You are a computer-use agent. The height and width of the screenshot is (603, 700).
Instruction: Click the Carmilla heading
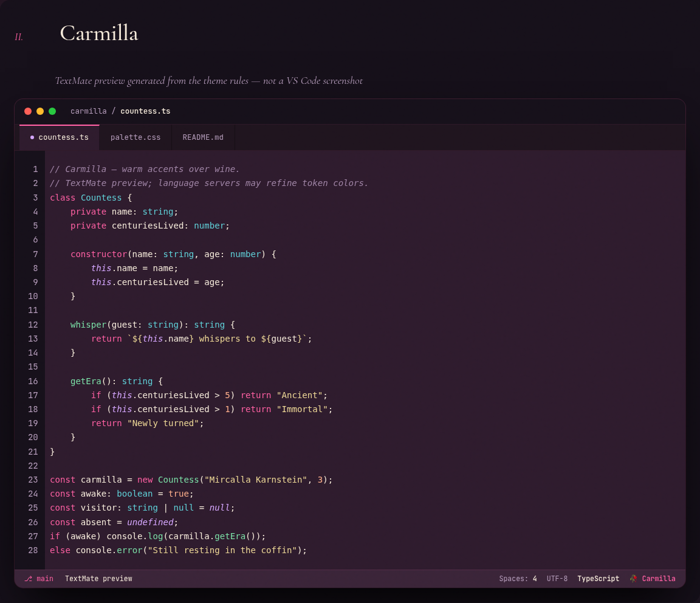[x=99, y=33]
